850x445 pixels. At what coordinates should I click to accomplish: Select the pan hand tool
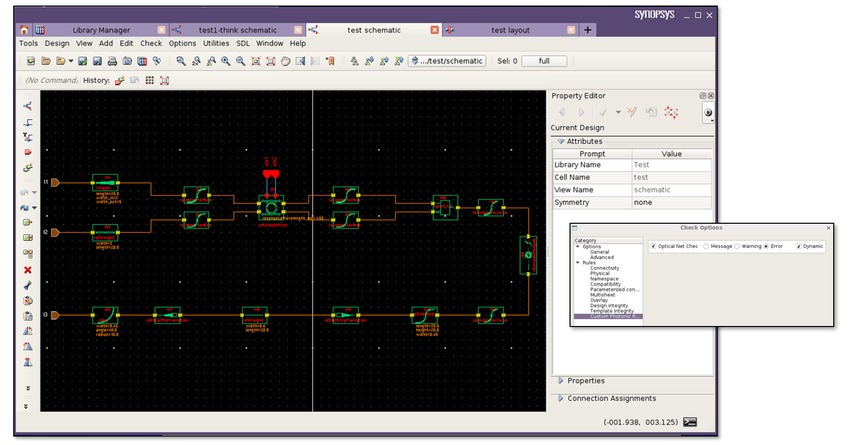tap(285, 61)
